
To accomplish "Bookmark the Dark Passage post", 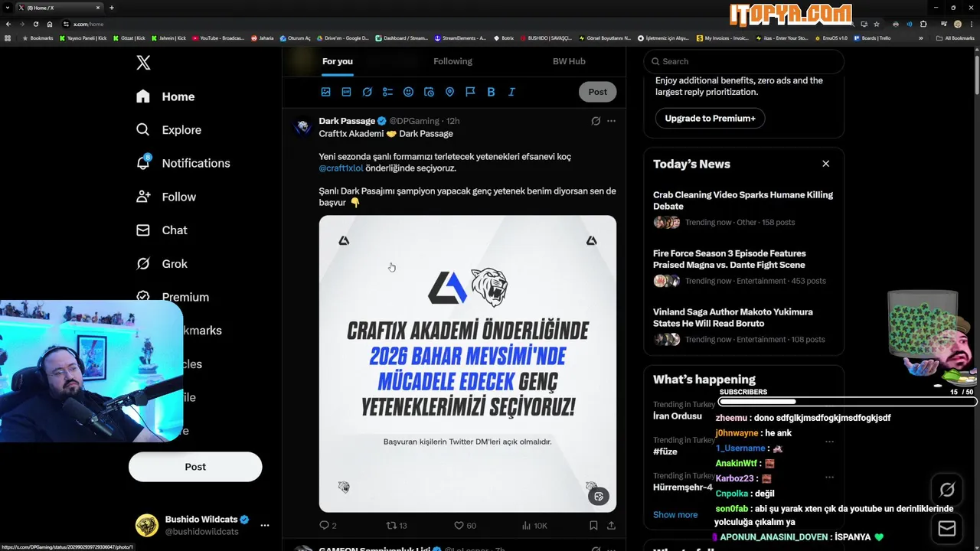I will point(593,526).
